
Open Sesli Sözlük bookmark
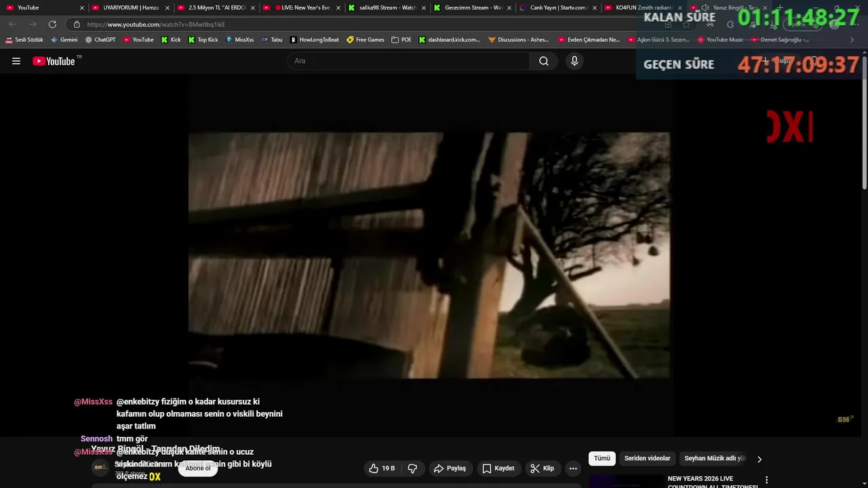click(24, 40)
